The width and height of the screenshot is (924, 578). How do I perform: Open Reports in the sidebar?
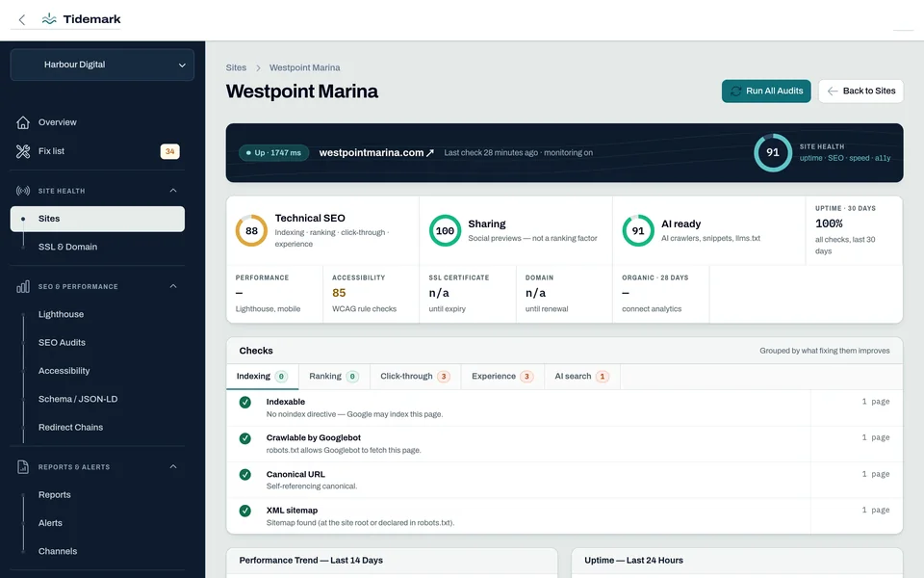point(54,495)
